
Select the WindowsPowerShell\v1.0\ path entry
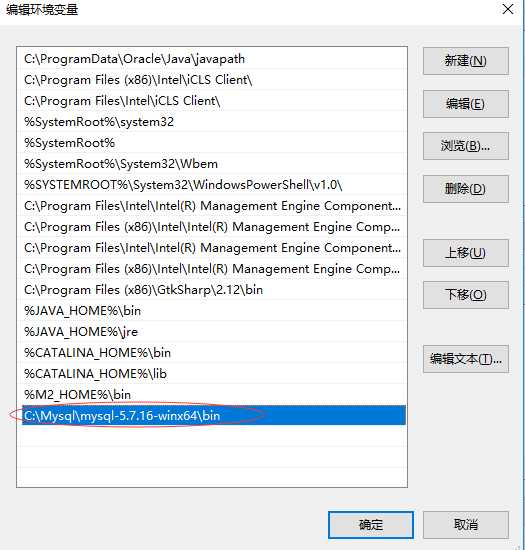pos(214,185)
